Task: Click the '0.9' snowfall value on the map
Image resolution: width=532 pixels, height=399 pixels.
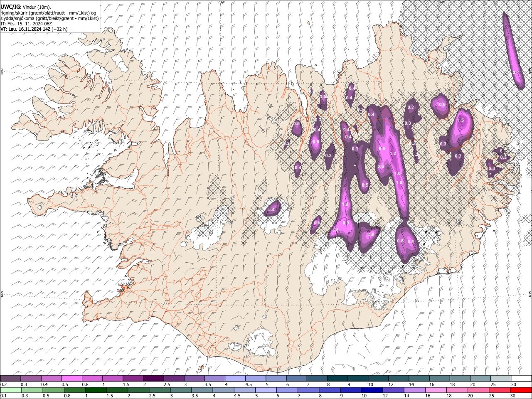Action: click(x=346, y=223)
